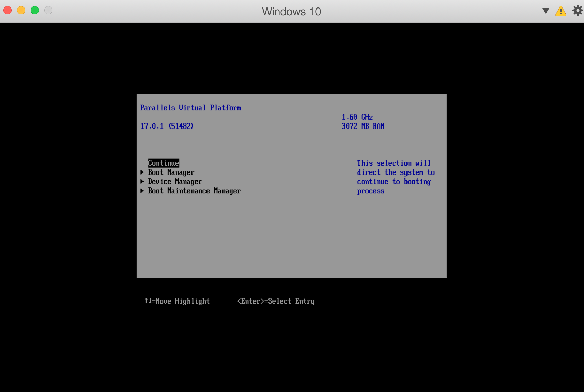Click the gray disabled title bar button
584x392 pixels.
pyautogui.click(x=48, y=11)
